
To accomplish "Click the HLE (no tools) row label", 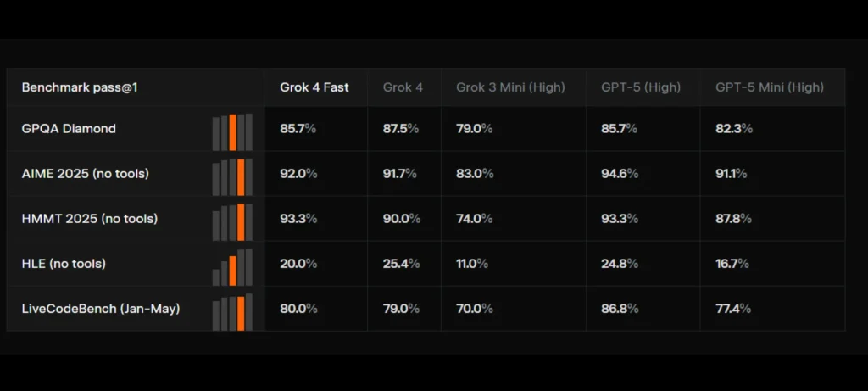I will click(x=64, y=264).
